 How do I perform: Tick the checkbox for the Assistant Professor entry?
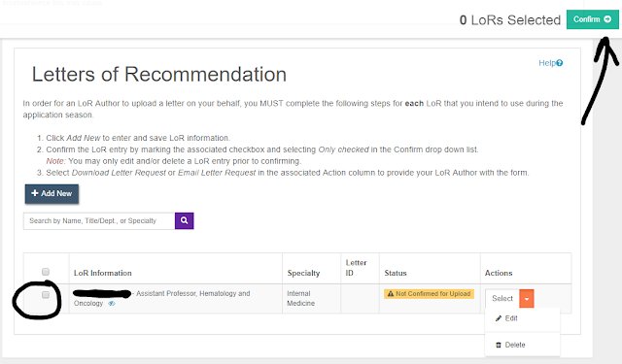pos(46,295)
